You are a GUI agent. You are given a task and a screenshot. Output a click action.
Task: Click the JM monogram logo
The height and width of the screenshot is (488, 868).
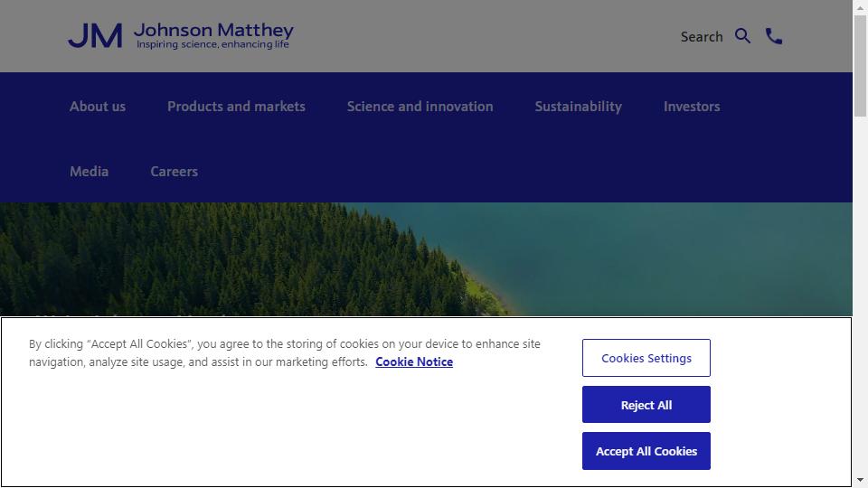tap(95, 36)
